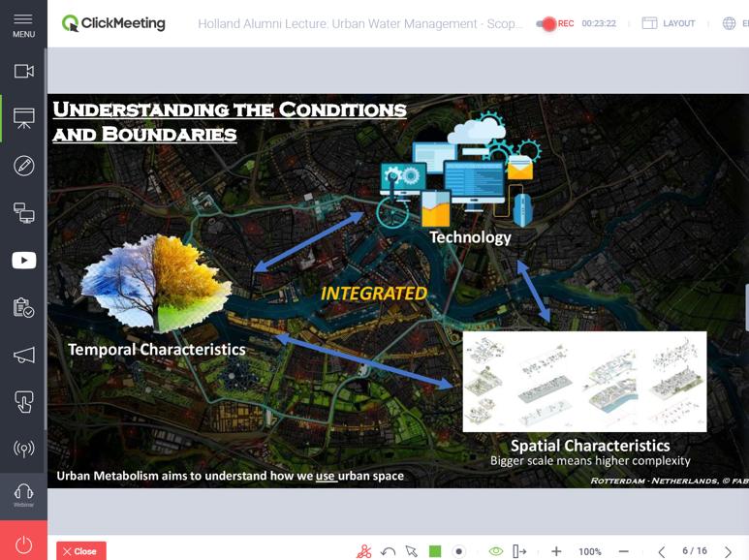
Task: Pick the green drawing color swatch
Action: 435,551
